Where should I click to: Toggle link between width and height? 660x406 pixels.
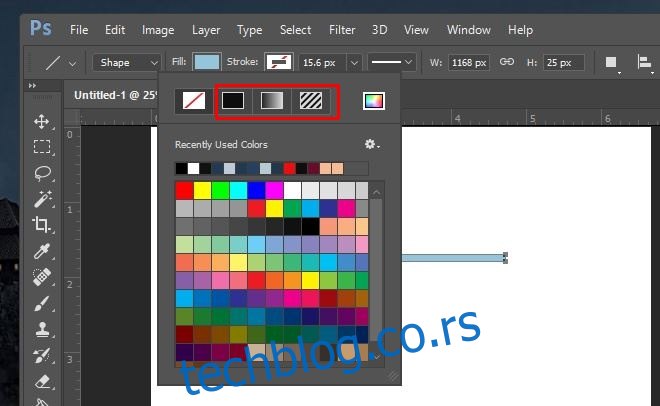[x=507, y=62]
